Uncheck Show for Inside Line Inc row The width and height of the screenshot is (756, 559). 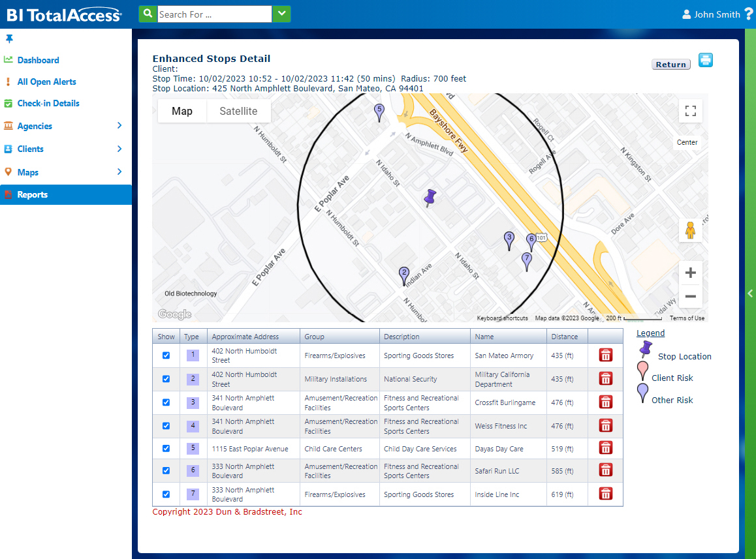tap(166, 494)
